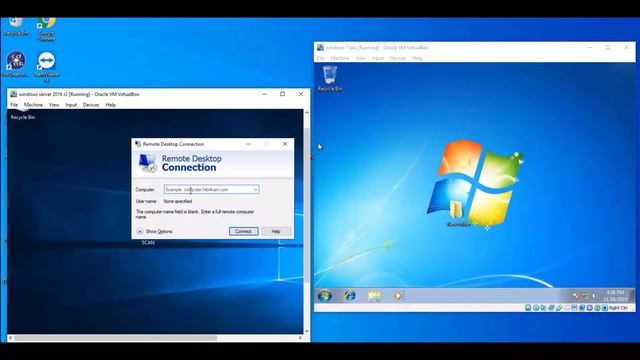Open Devices menu in Windows Server VM window
The height and width of the screenshot is (360, 640).
[91, 105]
